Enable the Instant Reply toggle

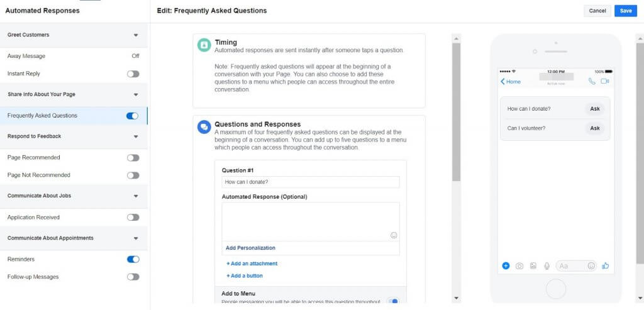133,74
